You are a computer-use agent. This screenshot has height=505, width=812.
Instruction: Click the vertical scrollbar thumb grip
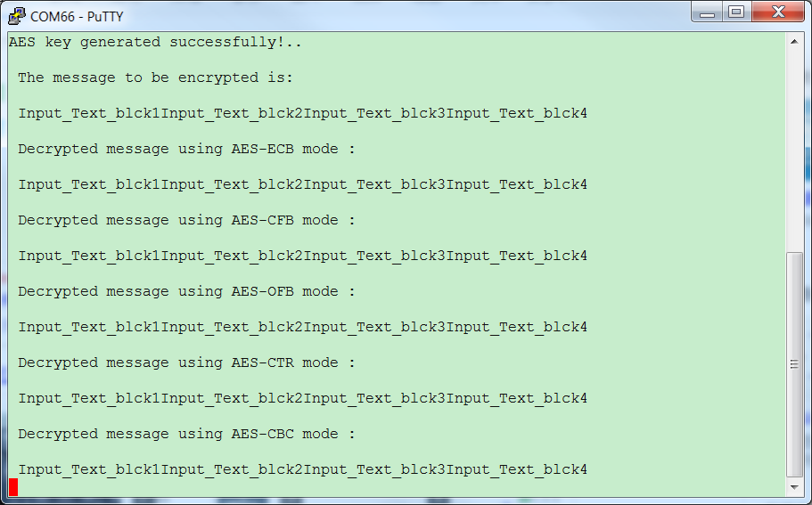point(794,364)
